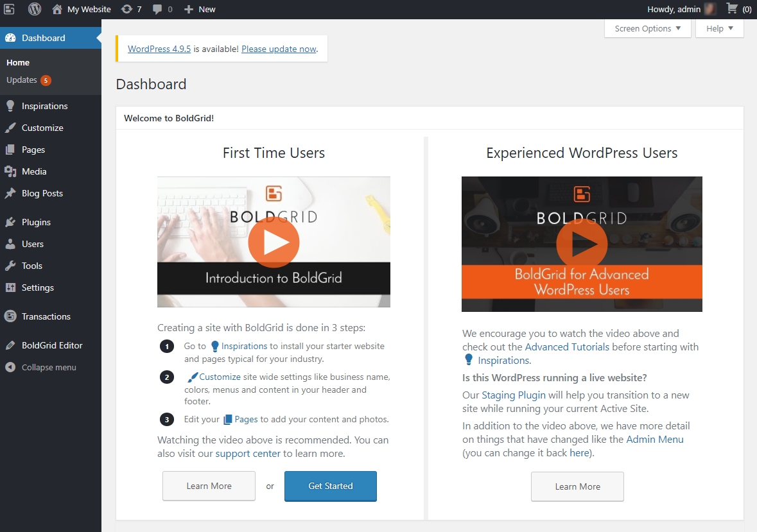Click the pages icon in step 3

(x=228, y=420)
